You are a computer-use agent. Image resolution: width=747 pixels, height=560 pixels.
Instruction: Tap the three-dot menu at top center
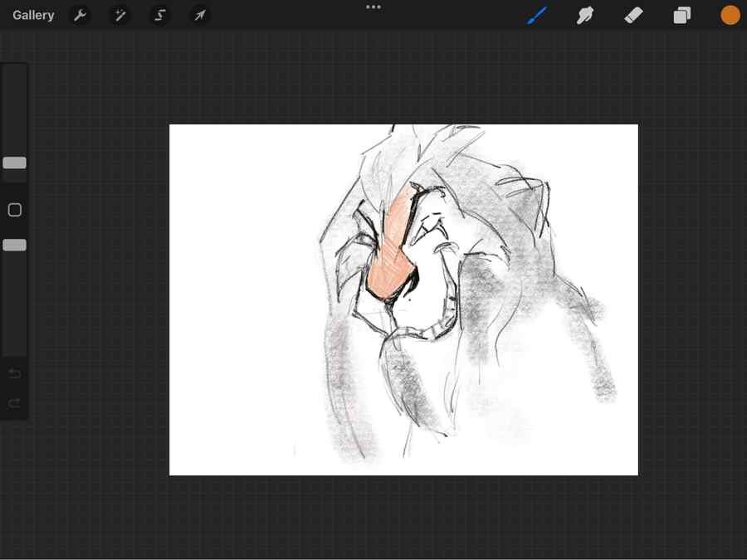[373, 7]
